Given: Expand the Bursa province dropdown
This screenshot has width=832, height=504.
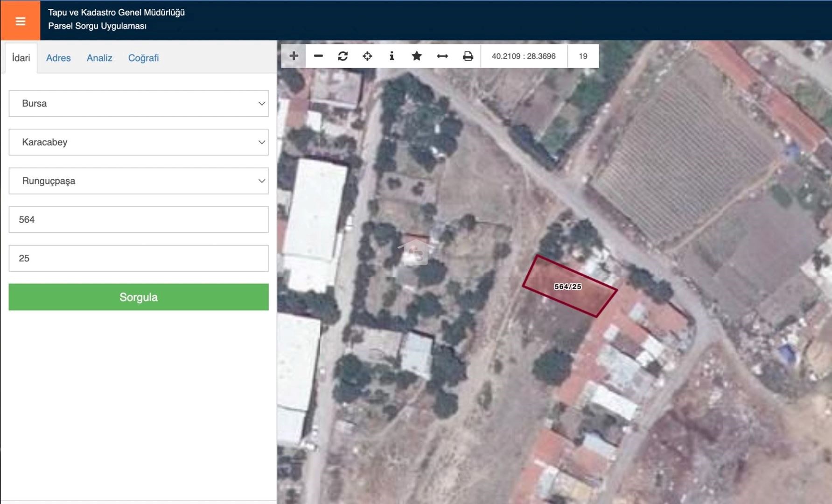Looking at the screenshot, I should tap(139, 104).
